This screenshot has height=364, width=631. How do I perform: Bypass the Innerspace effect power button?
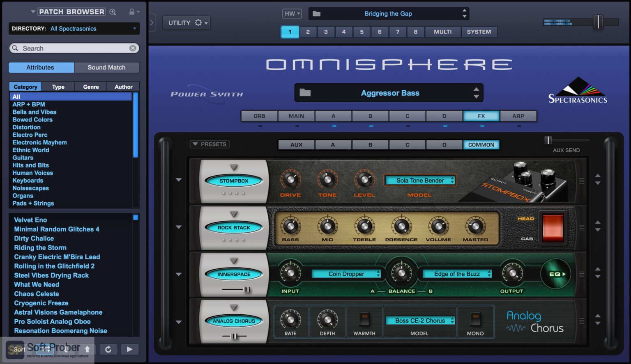[x=234, y=274]
